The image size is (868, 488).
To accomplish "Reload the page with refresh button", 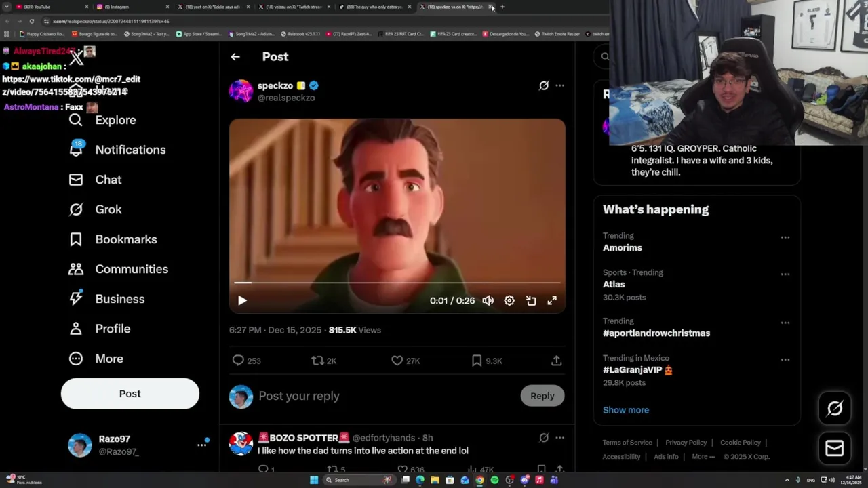I will click(x=31, y=21).
